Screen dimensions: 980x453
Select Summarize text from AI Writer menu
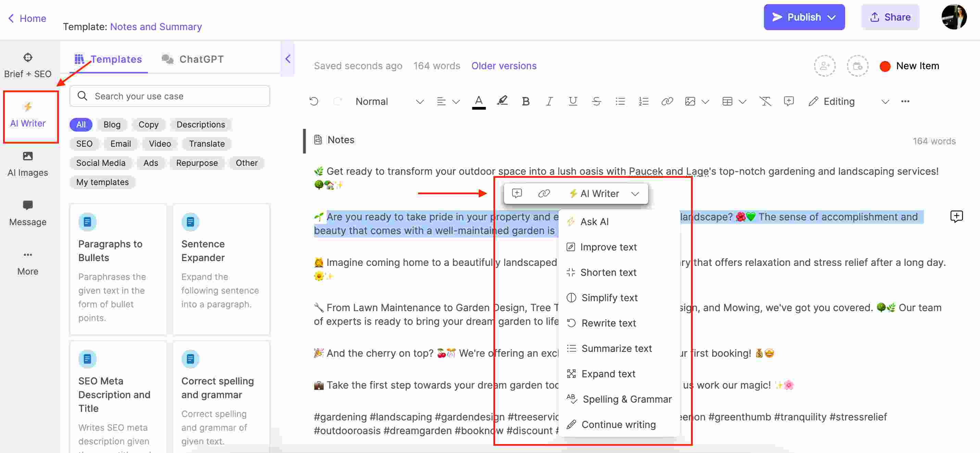tap(616, 349)
